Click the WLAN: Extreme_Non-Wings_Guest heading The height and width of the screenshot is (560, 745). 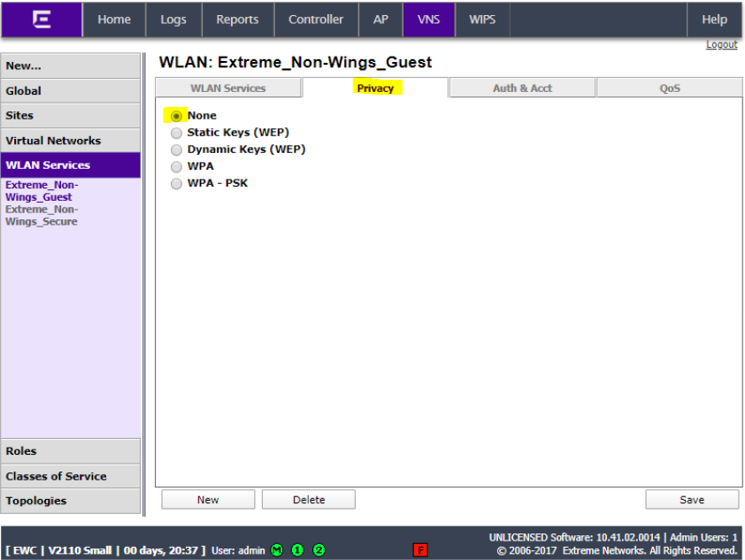tap(295, 62)
